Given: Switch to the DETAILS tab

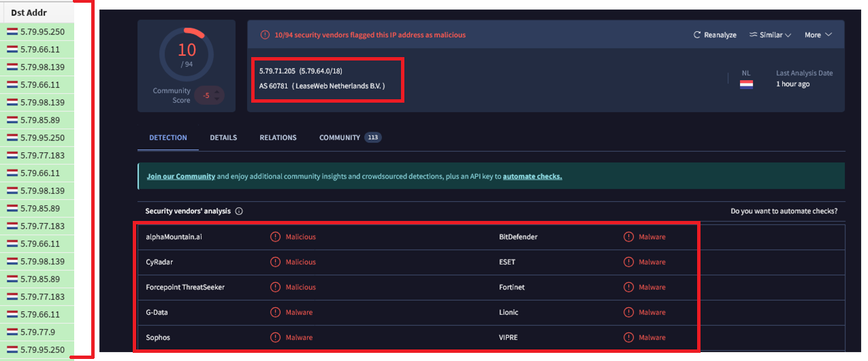Looking at the screenshot, I should pyautogui.click(x=223, y=137).
